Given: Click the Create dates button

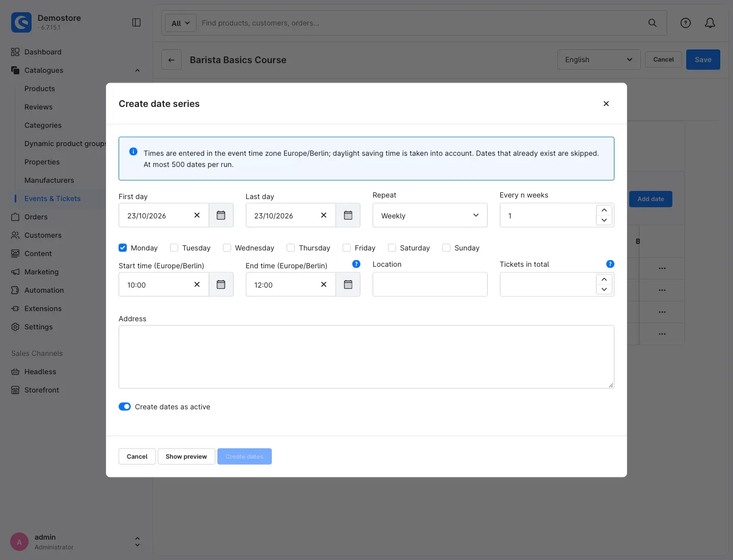Looking at the screenshot, I should click(244, 457).
